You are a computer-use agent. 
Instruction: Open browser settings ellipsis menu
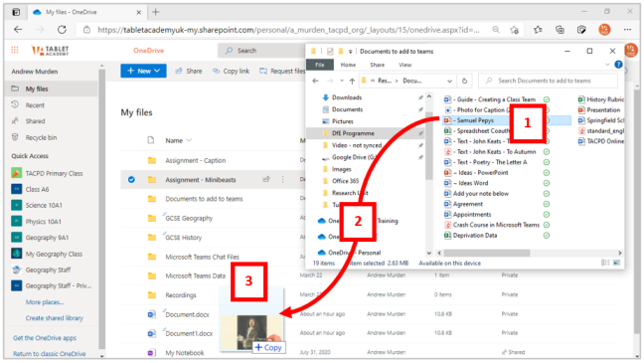(x=627, y=30)
